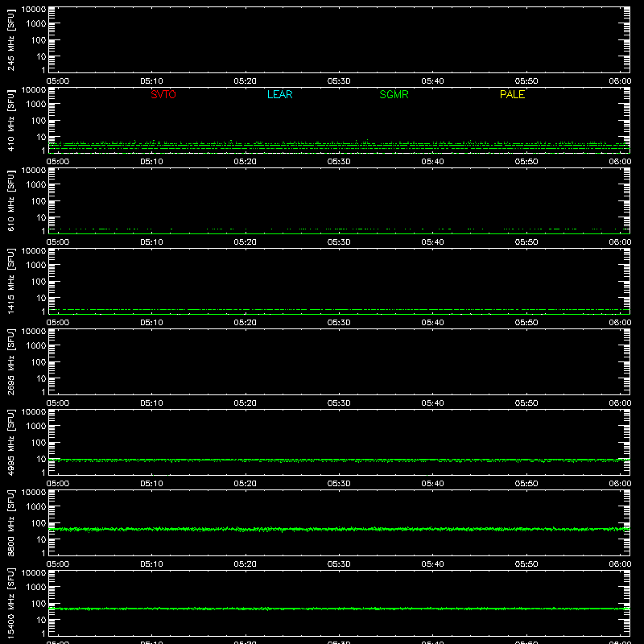Screen dimensions: 644x644
Task: Click 05:30 time label below 245 MHz panel
Action: pyautogui.click(x=339, y=81)
